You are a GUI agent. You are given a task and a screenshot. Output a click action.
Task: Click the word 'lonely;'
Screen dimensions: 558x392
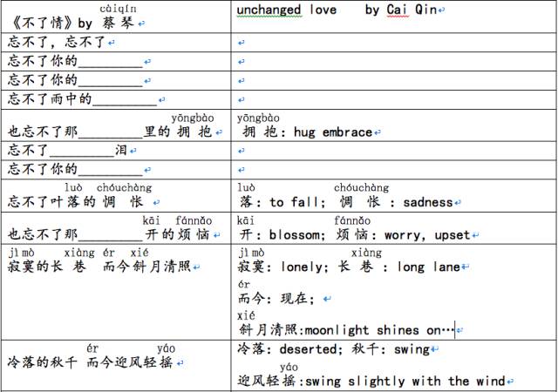coord(304,267)
